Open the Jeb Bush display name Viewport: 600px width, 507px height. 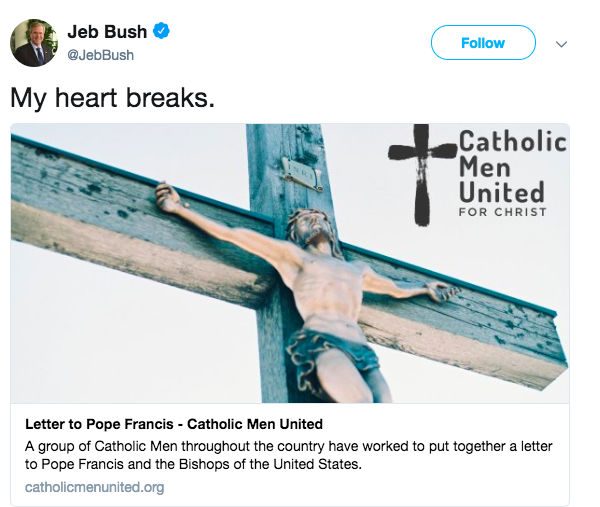point(107,31)
